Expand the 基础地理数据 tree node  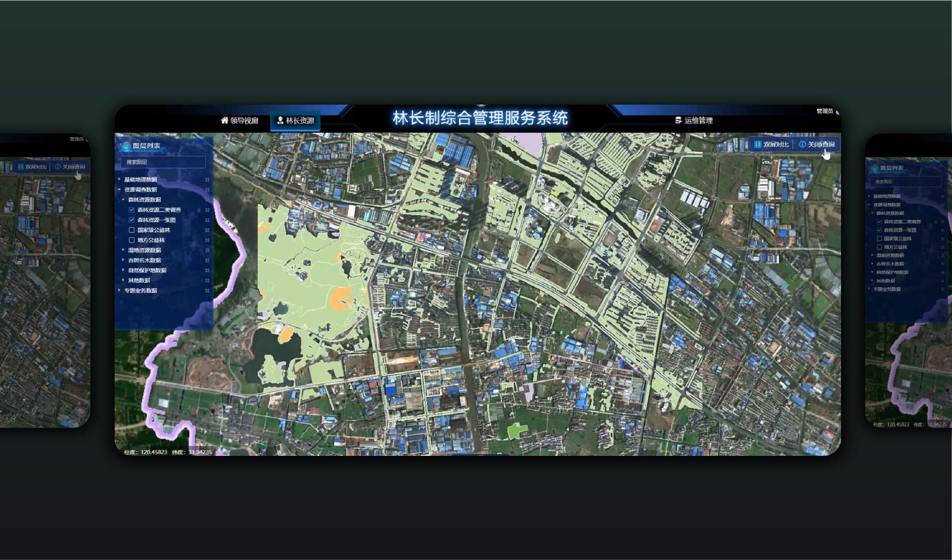pyautogui.click(x=119, y=179)
